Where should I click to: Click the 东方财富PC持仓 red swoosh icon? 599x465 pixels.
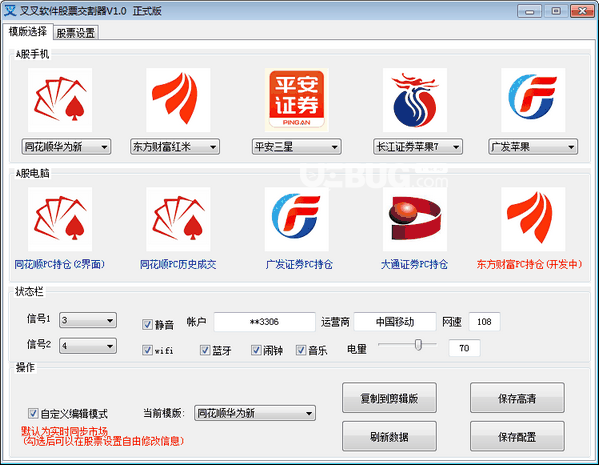pos(533,219)
